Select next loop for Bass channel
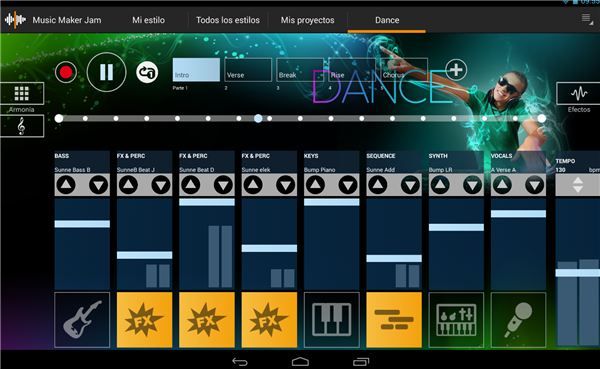This screenshot has height=369, width=600. point(99,185)
